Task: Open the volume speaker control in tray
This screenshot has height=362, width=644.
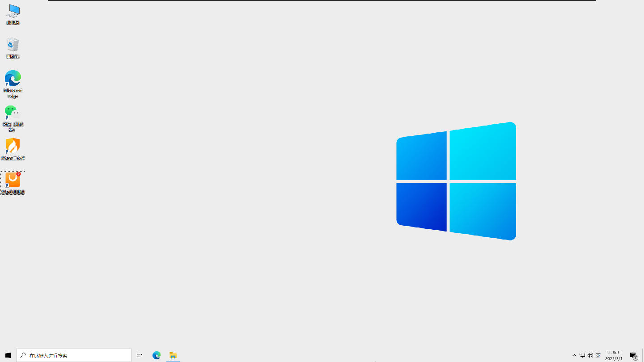Action: pyautogui.click(x=590, y=355)
